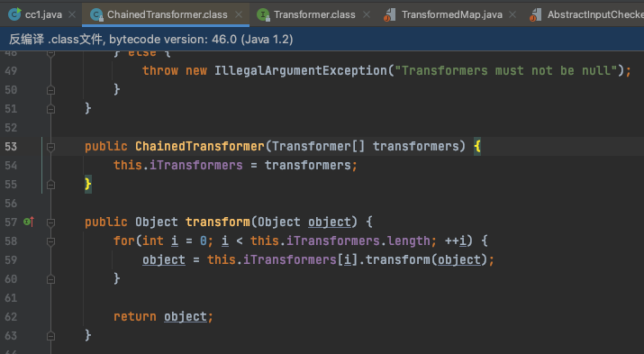Click the TransformedMap.java file icon
Image resolution: width=644 pixels, height=354 pixels.
click(x=389, y=14)
